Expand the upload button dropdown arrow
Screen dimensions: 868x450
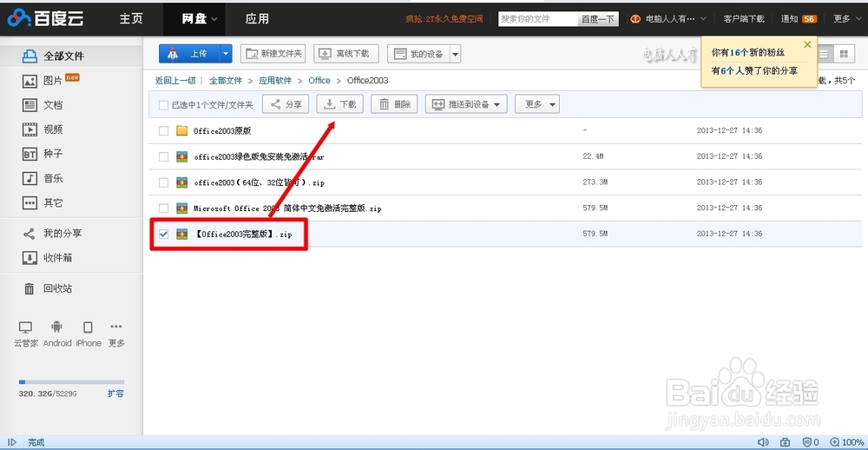226,54
